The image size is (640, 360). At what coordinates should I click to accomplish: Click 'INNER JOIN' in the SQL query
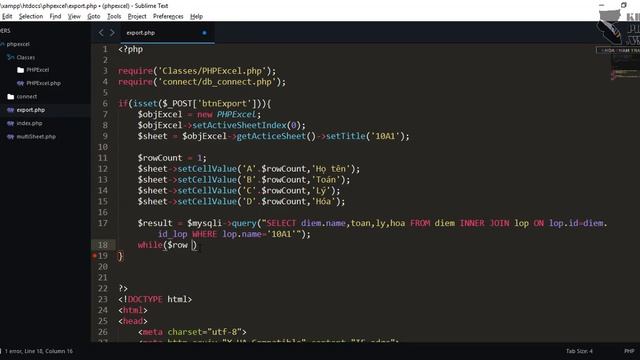coord(484,223)
